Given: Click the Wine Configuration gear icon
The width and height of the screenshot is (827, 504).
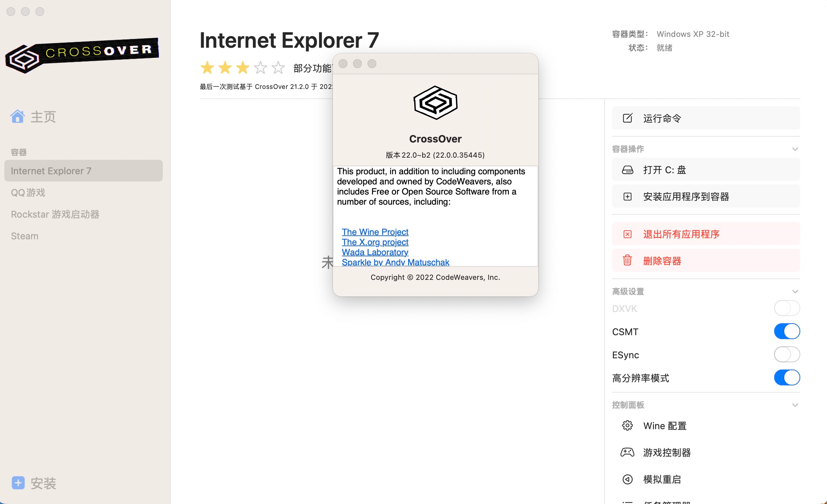Looking at the screenshot, I should click(x=627, y=426).
